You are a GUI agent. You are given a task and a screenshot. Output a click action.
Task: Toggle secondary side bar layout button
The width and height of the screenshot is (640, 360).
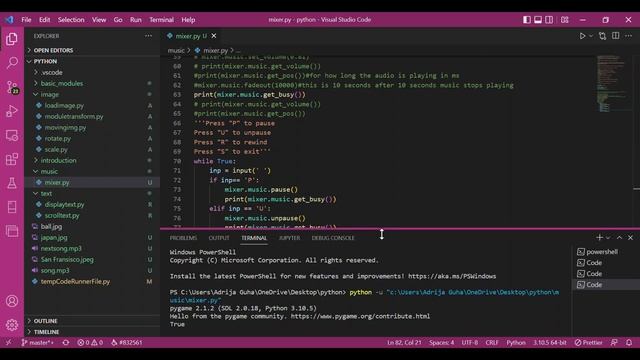coord(549,20)
